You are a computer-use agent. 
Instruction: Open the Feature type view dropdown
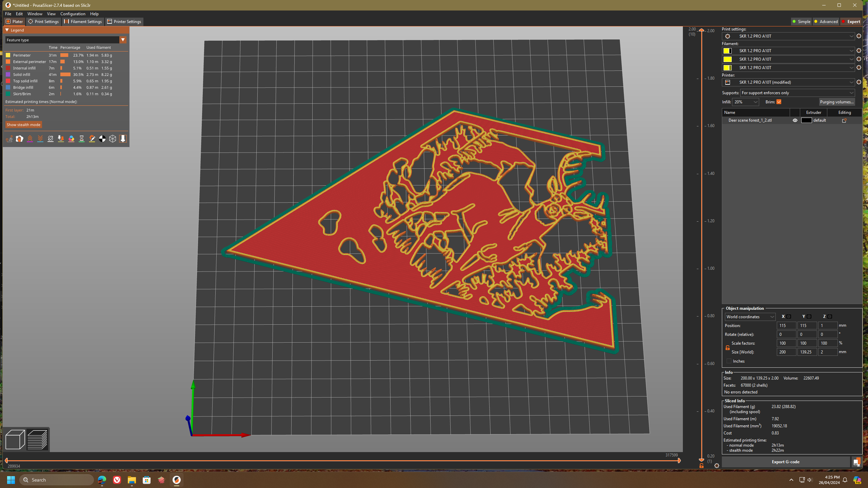click(123, 40)
